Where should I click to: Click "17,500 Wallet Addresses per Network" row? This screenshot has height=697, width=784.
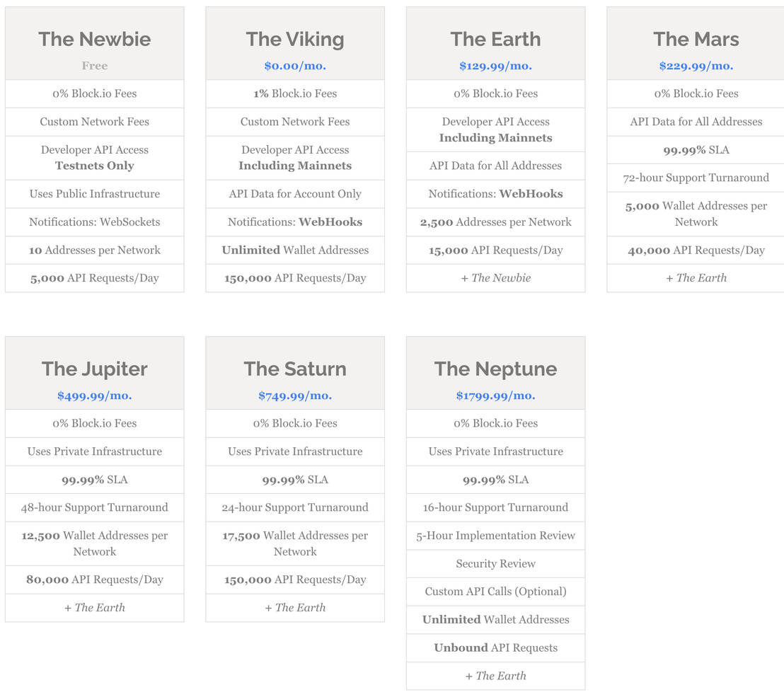(x=295, y=543)
